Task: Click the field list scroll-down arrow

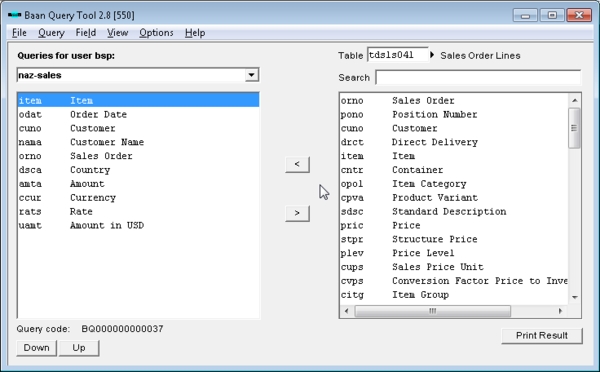Action: [574, 297]
